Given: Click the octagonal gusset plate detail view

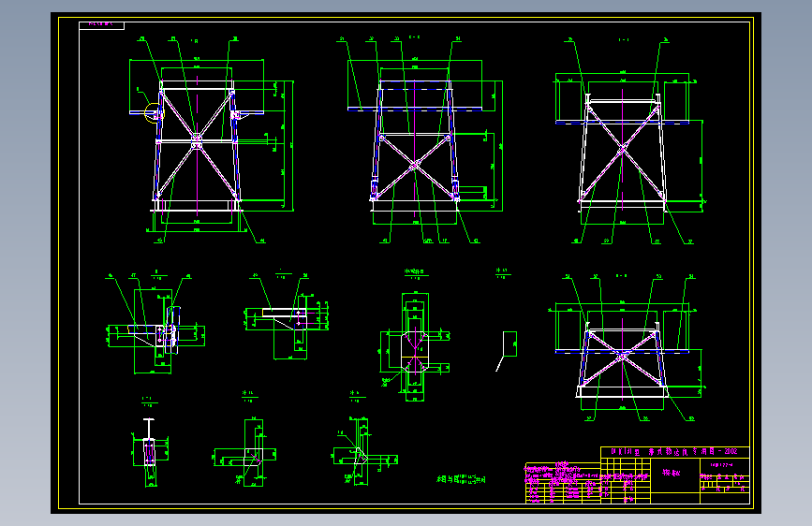Looking at the screenshot, I should click(x=414, y=347).
